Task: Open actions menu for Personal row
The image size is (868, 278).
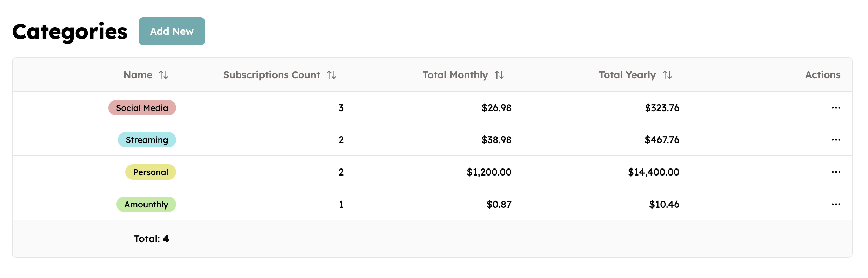Action: click(836, 172)
